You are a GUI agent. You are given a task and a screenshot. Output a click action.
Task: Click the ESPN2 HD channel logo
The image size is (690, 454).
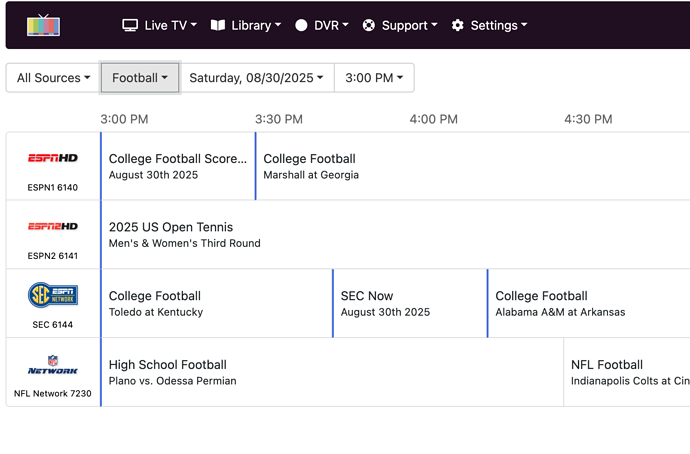pos(53,227)
